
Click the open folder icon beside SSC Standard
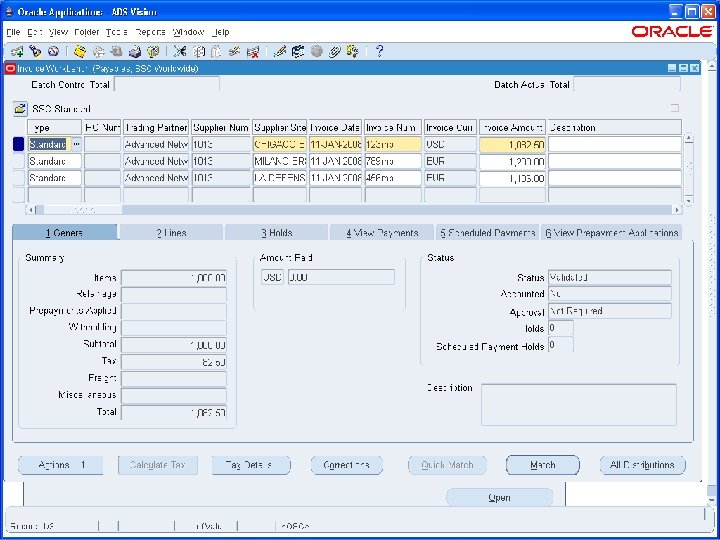(x=20, y=109)
